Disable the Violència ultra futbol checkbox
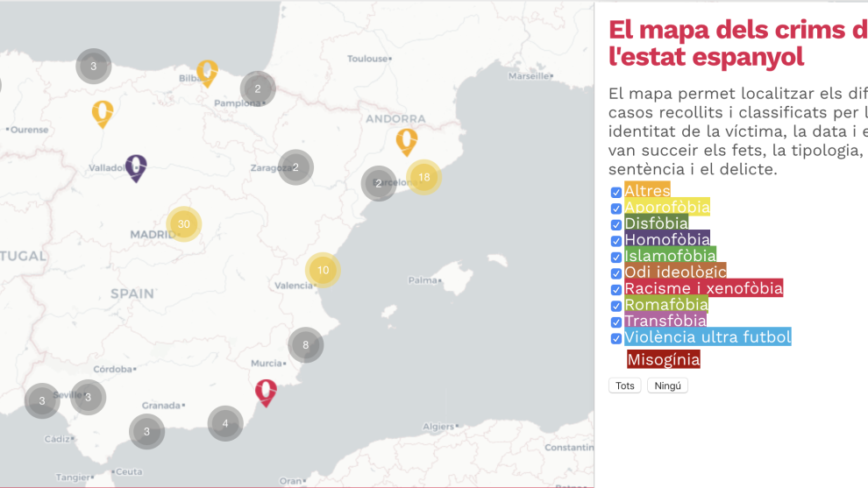 [616, 339]
